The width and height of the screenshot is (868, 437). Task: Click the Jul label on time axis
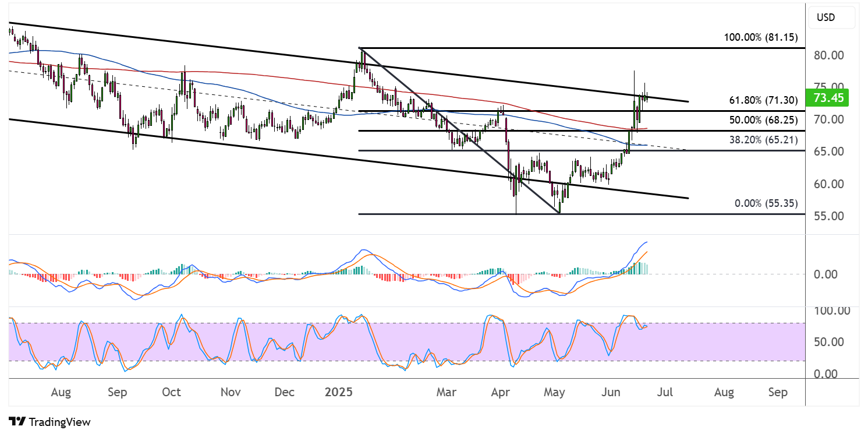(665, 393)
